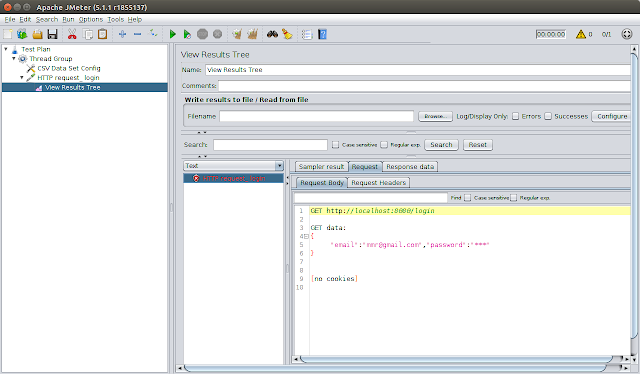Stop the running test icon
Viewport: 640px width, 374px height.
[202, 34]
